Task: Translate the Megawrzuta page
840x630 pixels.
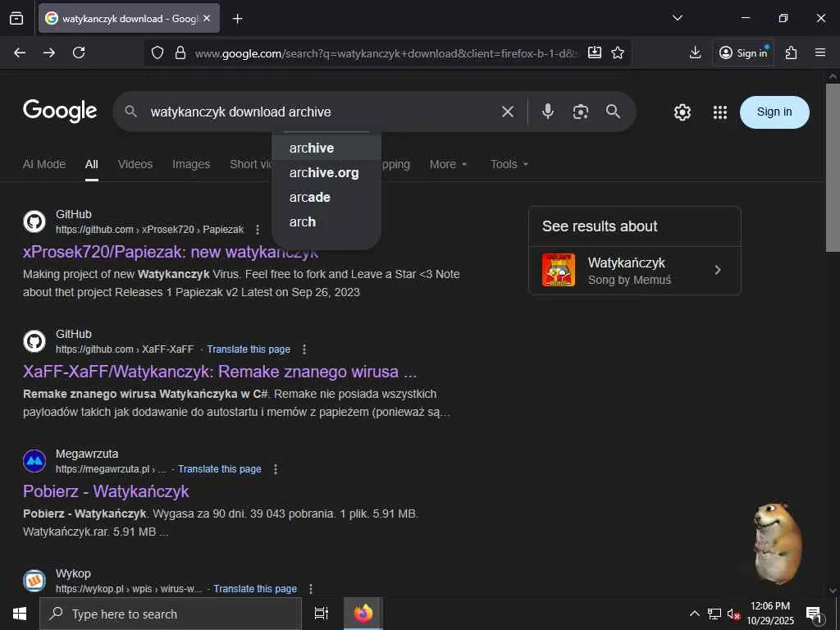Action: tap(220, 469)
